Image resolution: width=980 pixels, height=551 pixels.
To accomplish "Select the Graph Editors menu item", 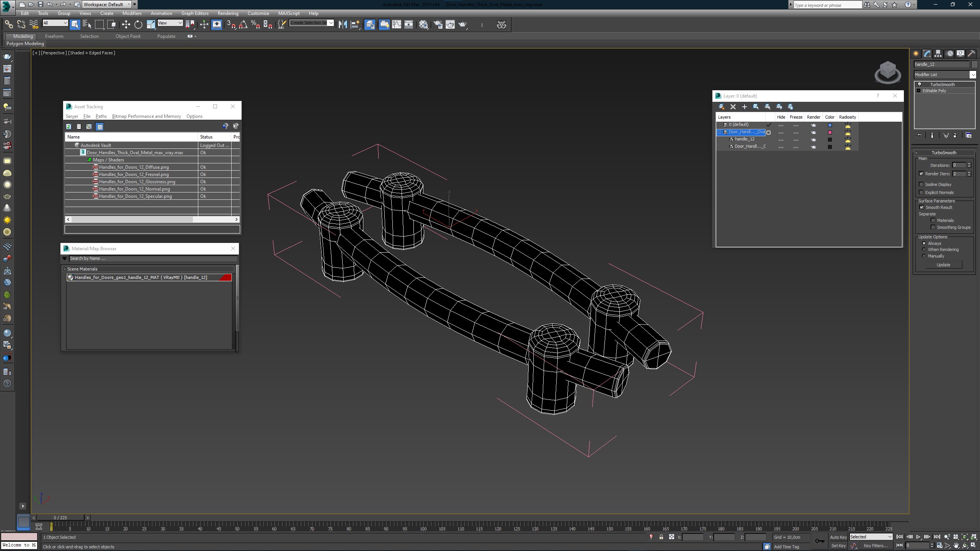I will [194, 13].
